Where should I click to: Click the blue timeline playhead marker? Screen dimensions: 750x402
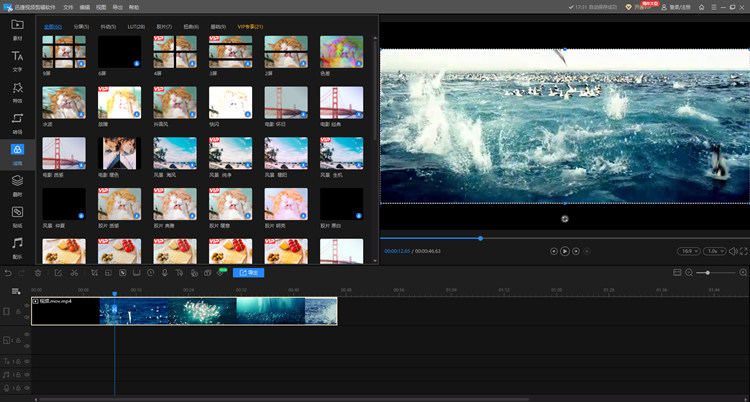tap(114, 293)
